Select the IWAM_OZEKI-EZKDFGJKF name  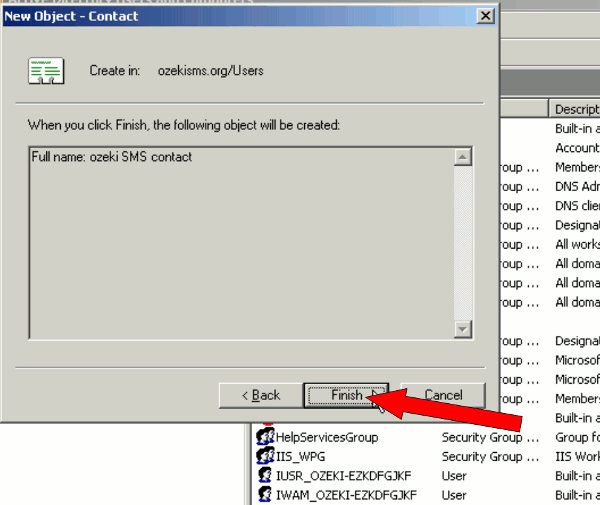346,495
